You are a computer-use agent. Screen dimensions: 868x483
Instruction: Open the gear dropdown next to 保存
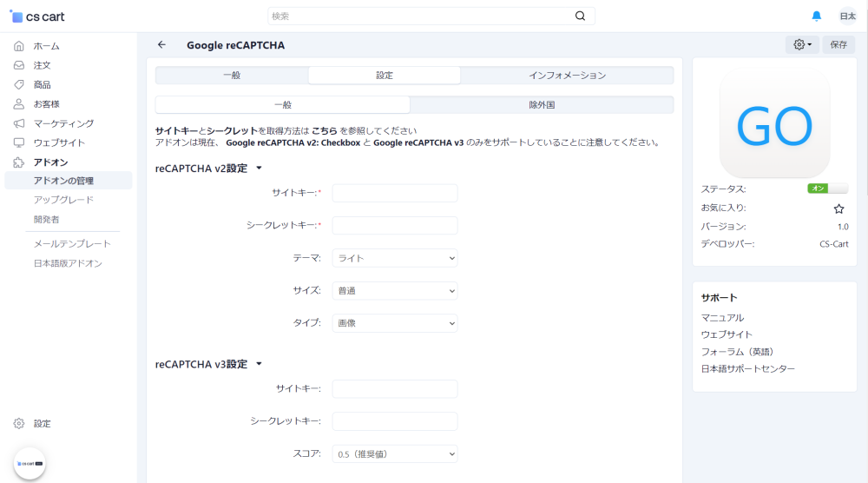802,44
